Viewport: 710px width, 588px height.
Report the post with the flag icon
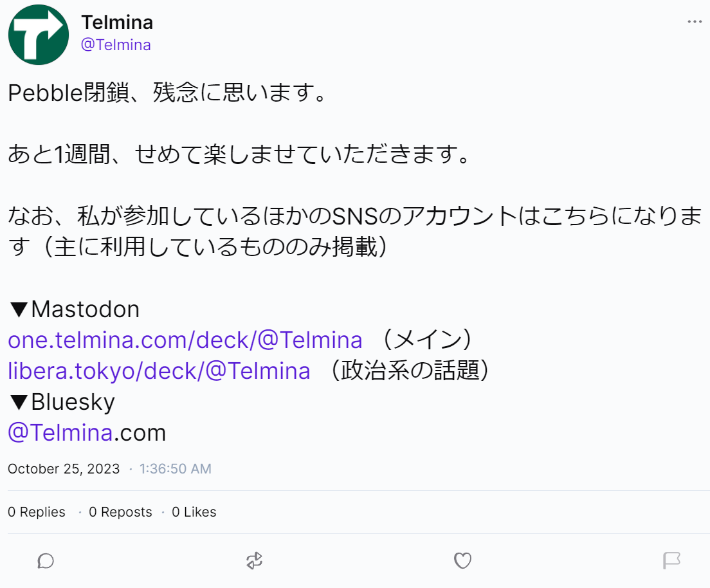(671, 561)
